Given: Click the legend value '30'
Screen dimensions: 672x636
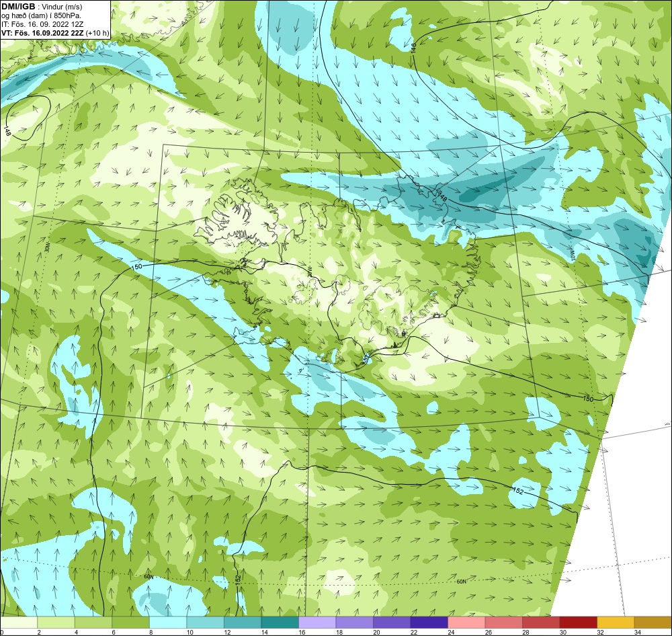Looking at the screenshot, I should pyautogui.click(x=563, y=632).
